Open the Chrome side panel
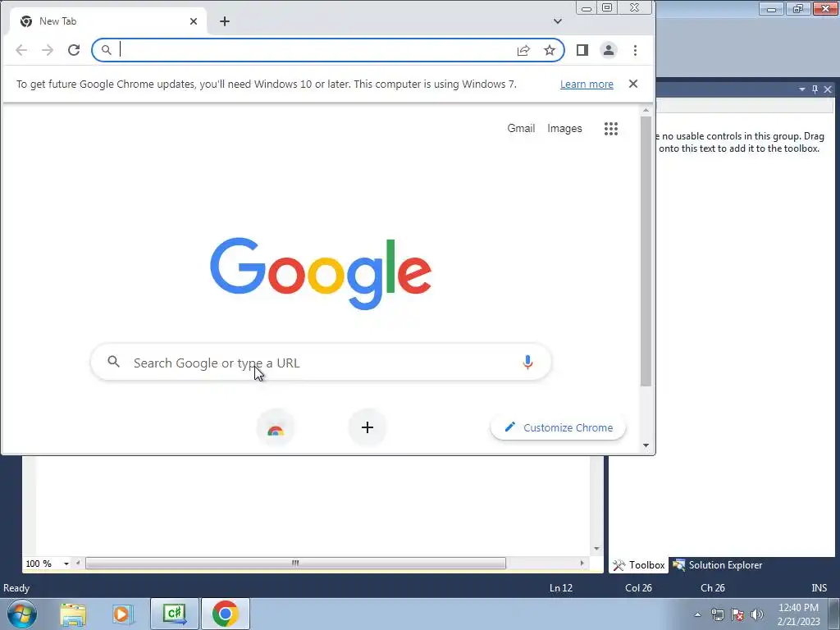The width and height of the screenshot is (840, 630). pyautogui.click(x=582, y=50)
